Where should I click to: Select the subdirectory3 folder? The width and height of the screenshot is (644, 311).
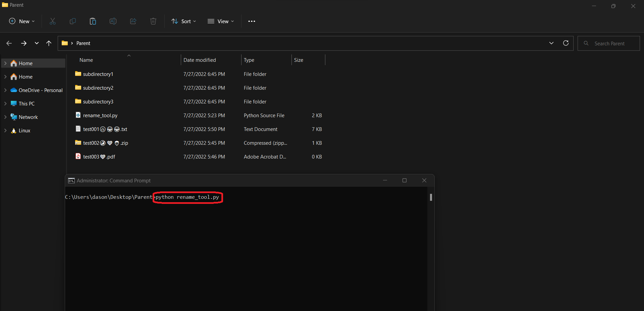98,101
